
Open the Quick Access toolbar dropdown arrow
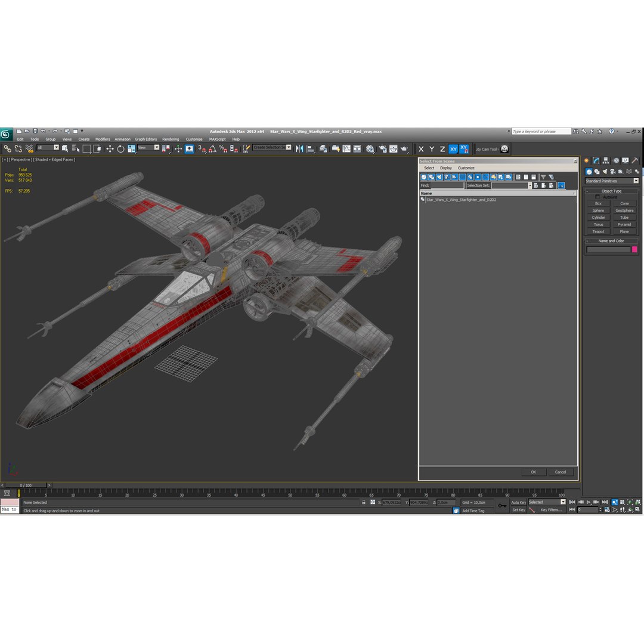click(82, 131)
